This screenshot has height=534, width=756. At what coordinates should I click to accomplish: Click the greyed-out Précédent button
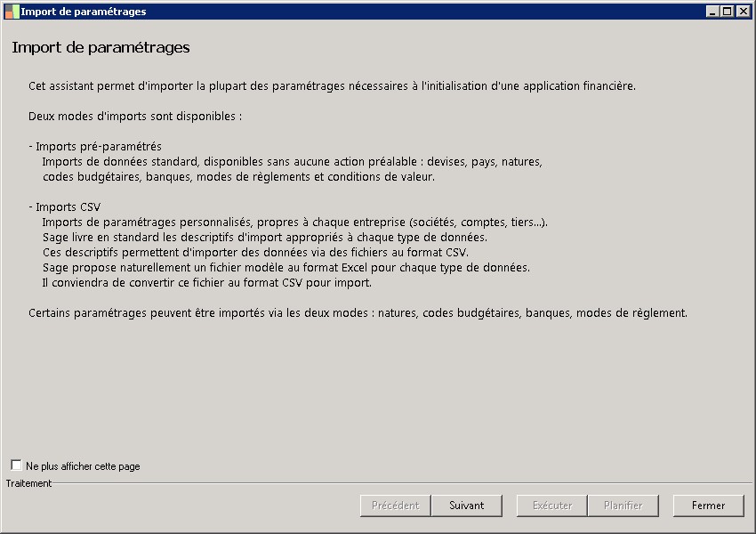[396, 506]
